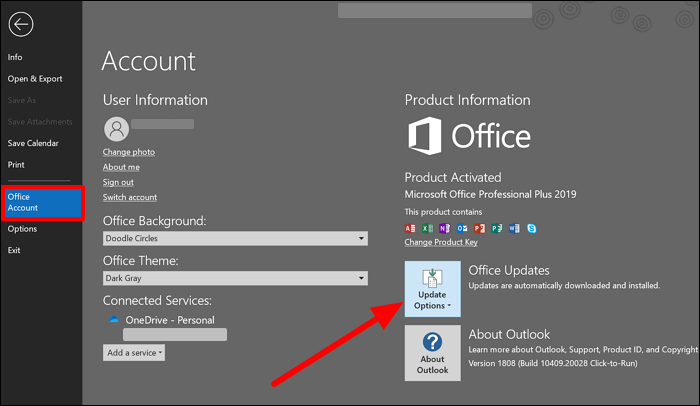Click the user profile avatar

[x=116, y=129]
